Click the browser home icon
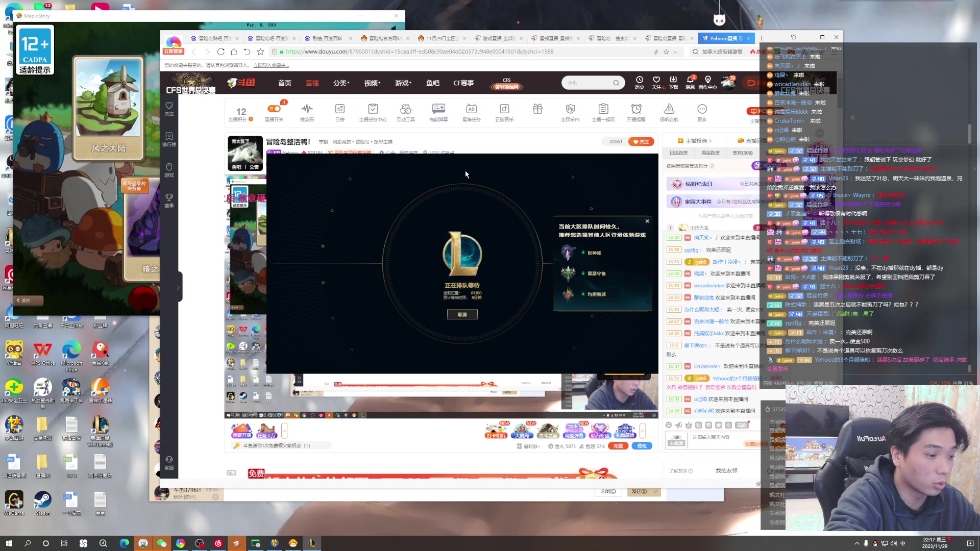980x551 pixels. 234,52
